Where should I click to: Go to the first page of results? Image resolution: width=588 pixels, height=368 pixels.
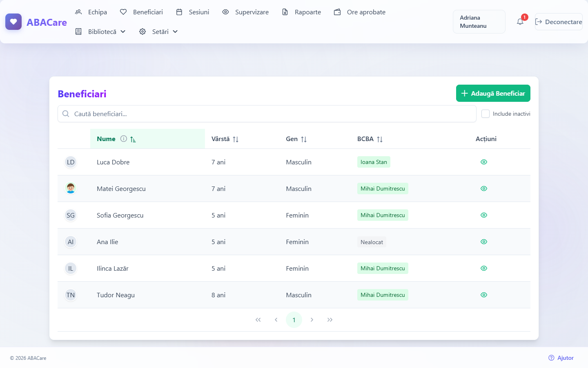point(258,320)
